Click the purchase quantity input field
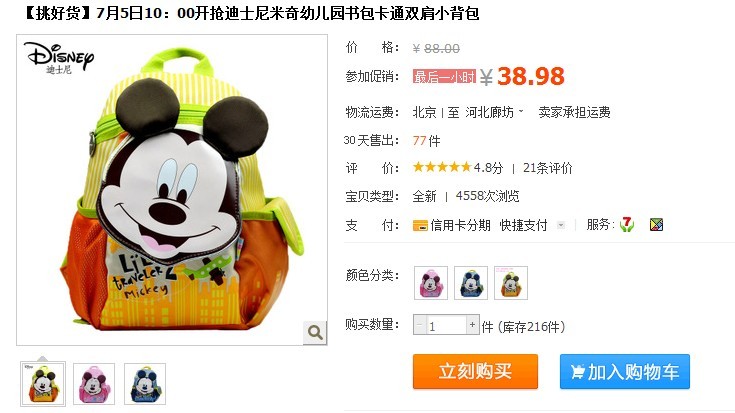735x413 pixels. point(446,325)
